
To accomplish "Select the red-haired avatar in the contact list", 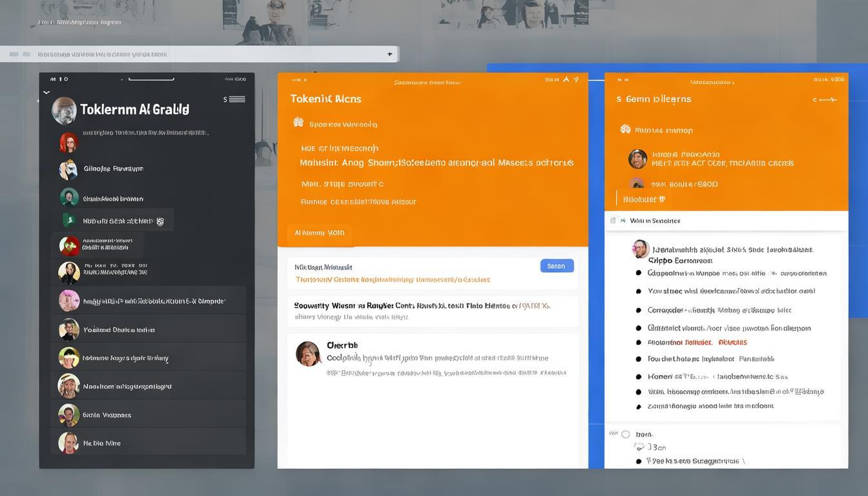I will tap(68, 142).
